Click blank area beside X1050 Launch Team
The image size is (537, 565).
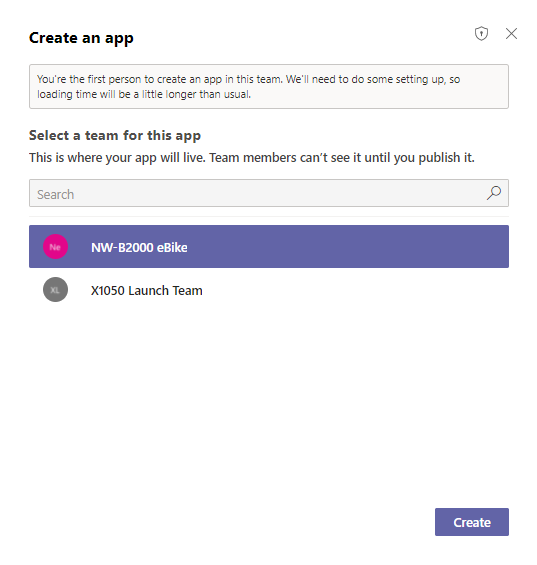click(x=355, y=290)
